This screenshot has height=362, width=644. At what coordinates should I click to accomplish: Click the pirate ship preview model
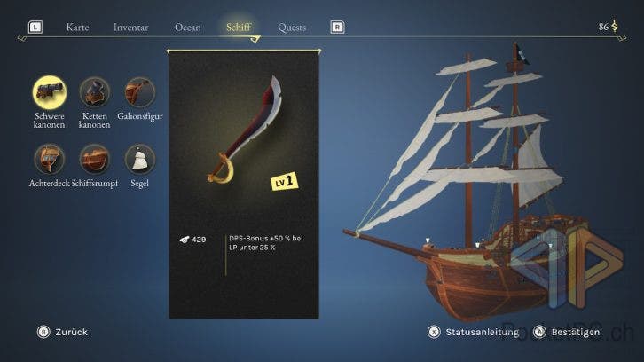coord(468,181)
